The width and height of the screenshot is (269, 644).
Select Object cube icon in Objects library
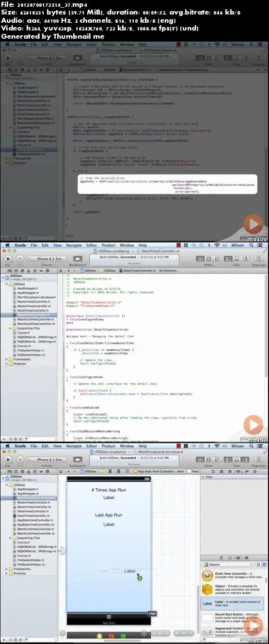coord(208,589)
